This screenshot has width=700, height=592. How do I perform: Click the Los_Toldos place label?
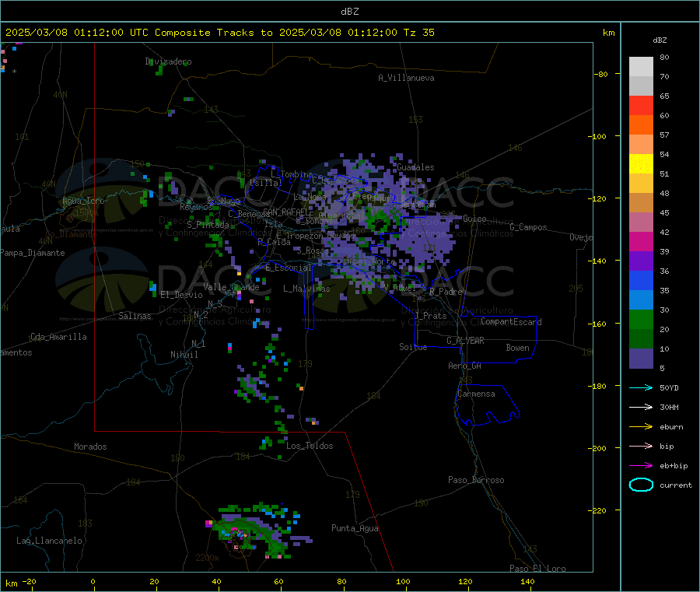(x=310, y=446)
